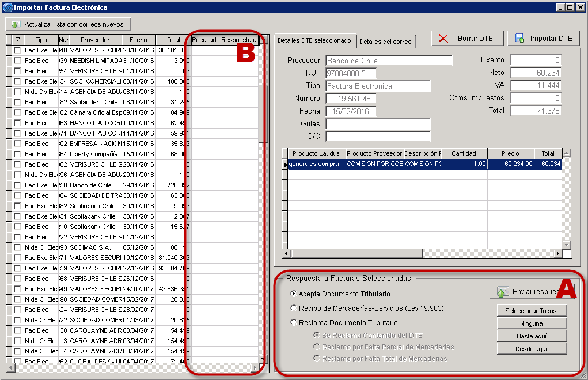Click the Precio value 60.234.00 in the product grid
Viewport: 588px width, 380px height.
coord(510,164)
